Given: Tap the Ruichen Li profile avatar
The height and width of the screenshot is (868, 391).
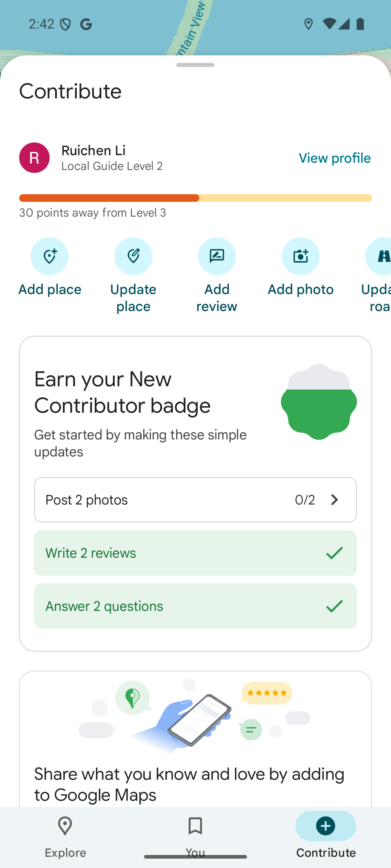Looking at the screenshot, I should [x=34, y=158].
